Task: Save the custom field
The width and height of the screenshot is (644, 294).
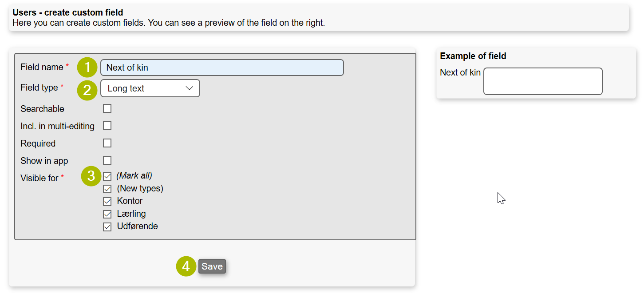Action: 212,266
